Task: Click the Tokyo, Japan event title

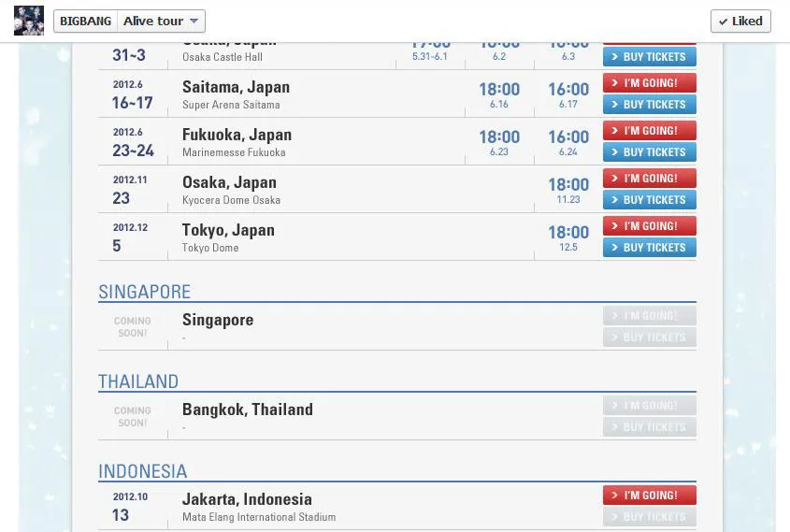Action: 228,230
